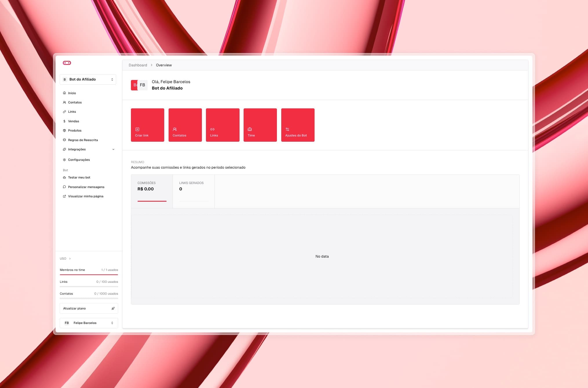Click the layers icon beside Regras de Reescrita

[64, 140]
